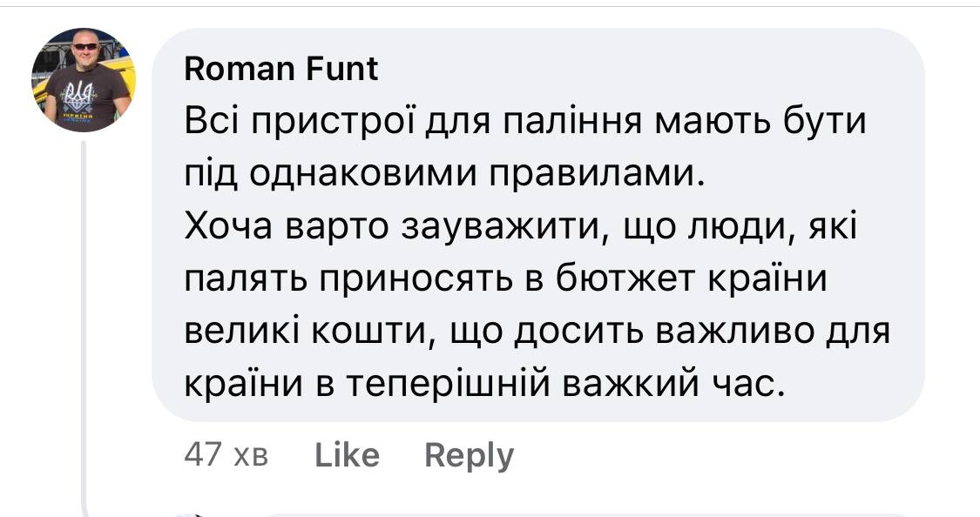Like Roman Funt's comment

point(347,455)
